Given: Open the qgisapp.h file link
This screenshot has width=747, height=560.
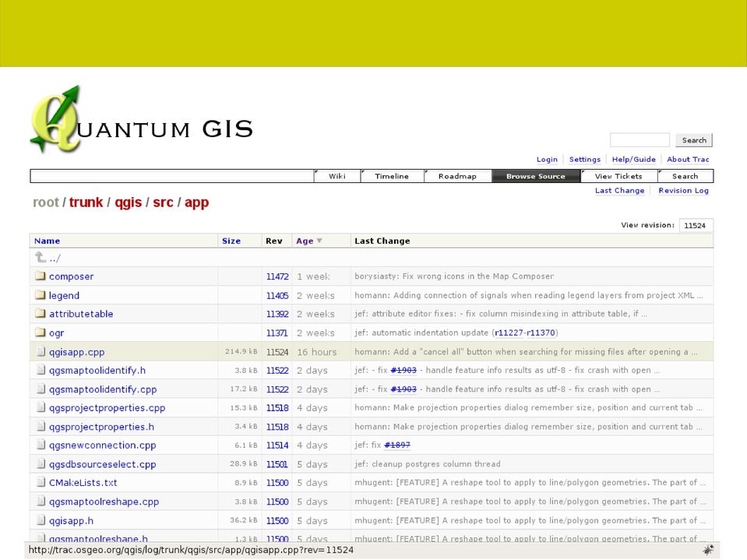Looking at the screenshot, I should tap(71, 520).
